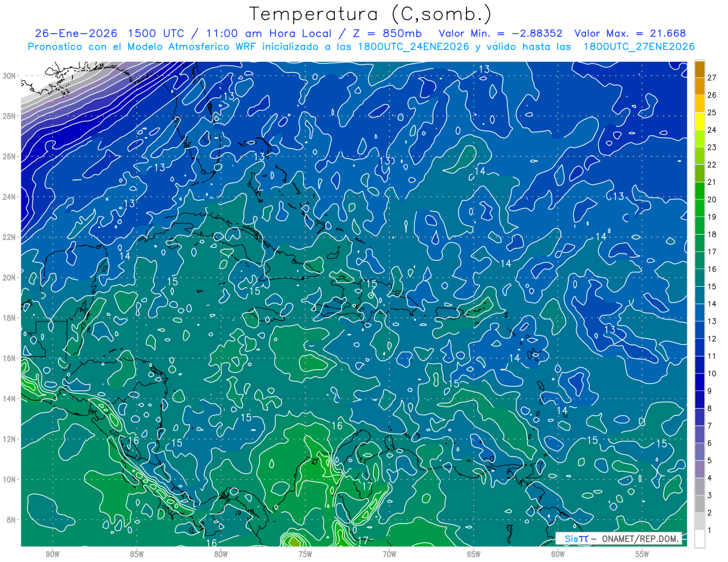Click the title 'Temperatura (C,somb.)'
The width and height of the screenshot is (728, 562).
(x=371, y=14)
